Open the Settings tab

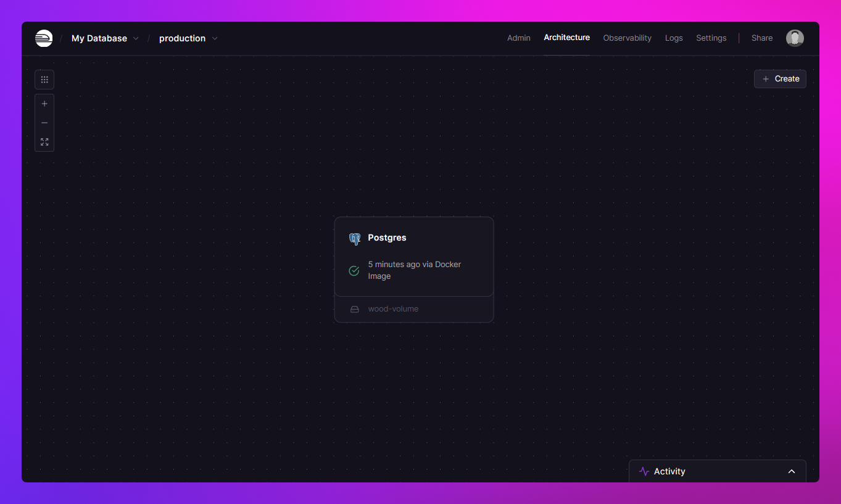pyautogui.click(x=711, y=38)
